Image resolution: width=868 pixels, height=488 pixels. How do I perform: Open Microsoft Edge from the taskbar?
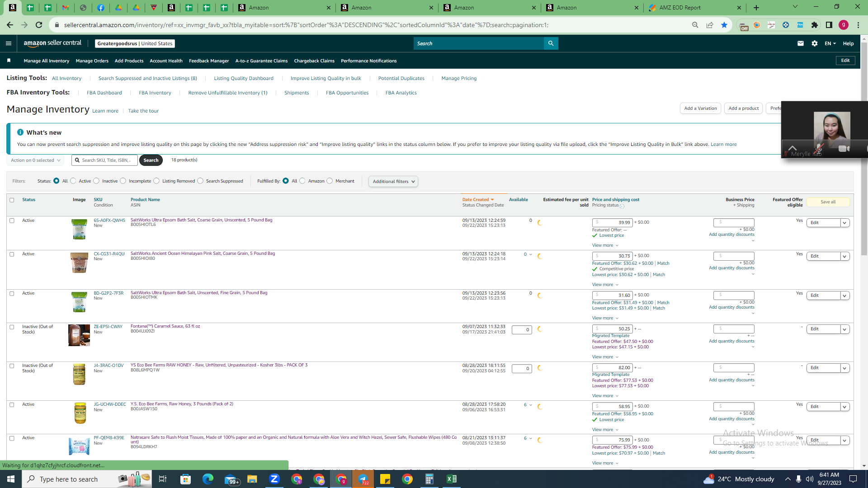coord(208,479)
